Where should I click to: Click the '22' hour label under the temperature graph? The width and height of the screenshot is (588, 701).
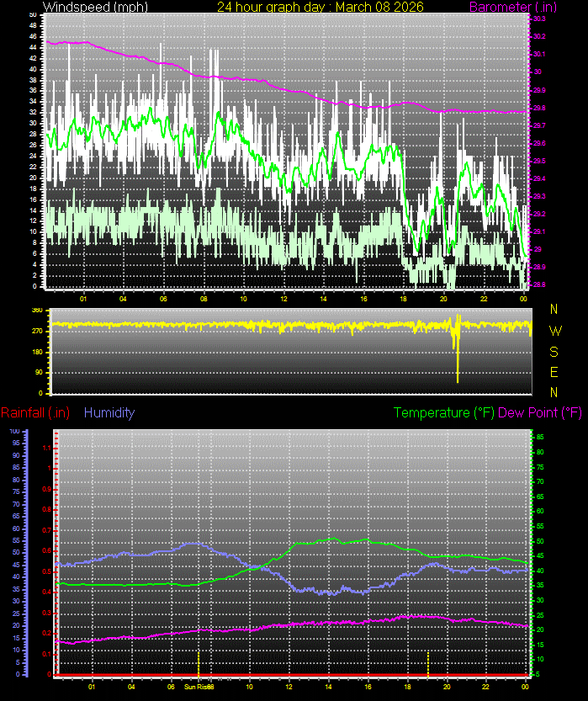pyautogui.click(x=485, y=687)
